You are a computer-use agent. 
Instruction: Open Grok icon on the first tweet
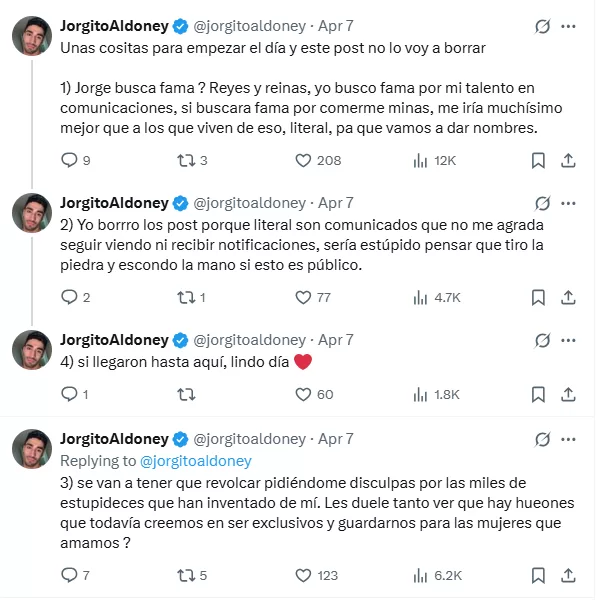pyautogui.click(x=543, y=26)
